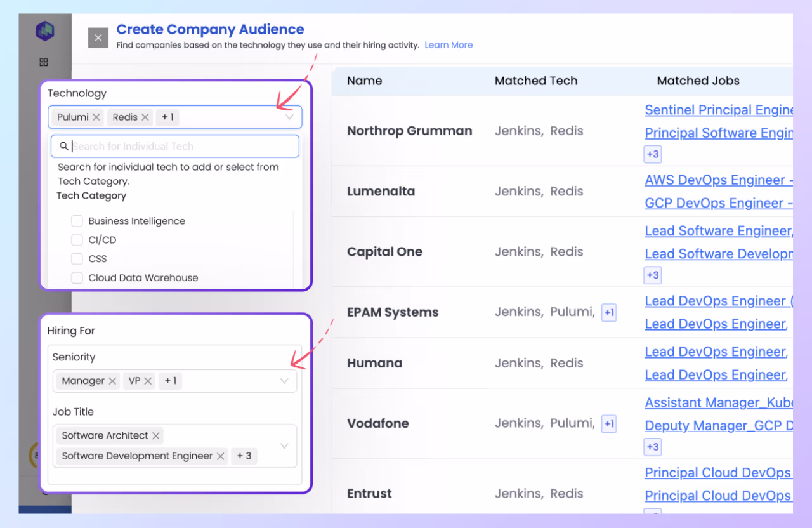Open AWS DevOps Engineer job link
Screen dimensions: 812x528
pyautogui.click(x=719, y=180)
